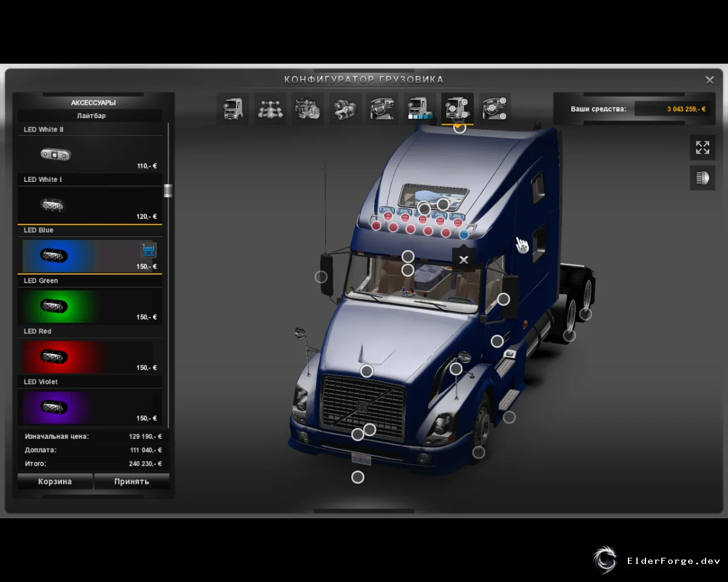Choose the LED White I lightbar thumbnail

52,205
